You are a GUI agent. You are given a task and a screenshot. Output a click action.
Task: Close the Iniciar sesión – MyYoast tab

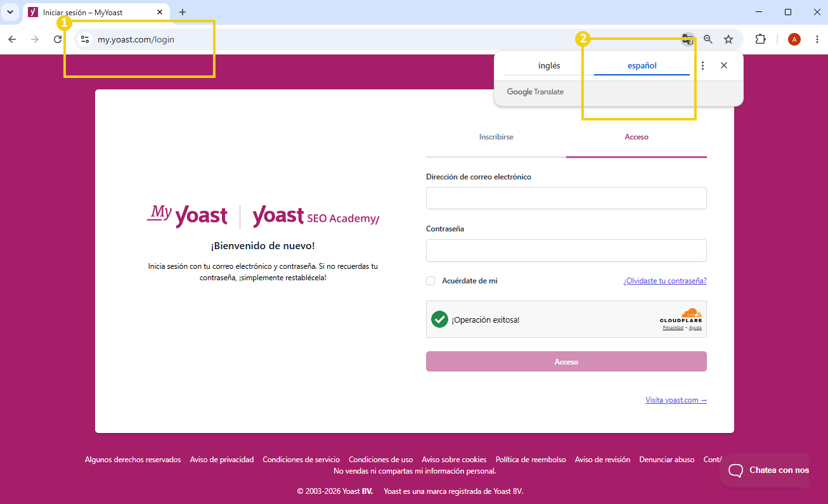[160, 12]
